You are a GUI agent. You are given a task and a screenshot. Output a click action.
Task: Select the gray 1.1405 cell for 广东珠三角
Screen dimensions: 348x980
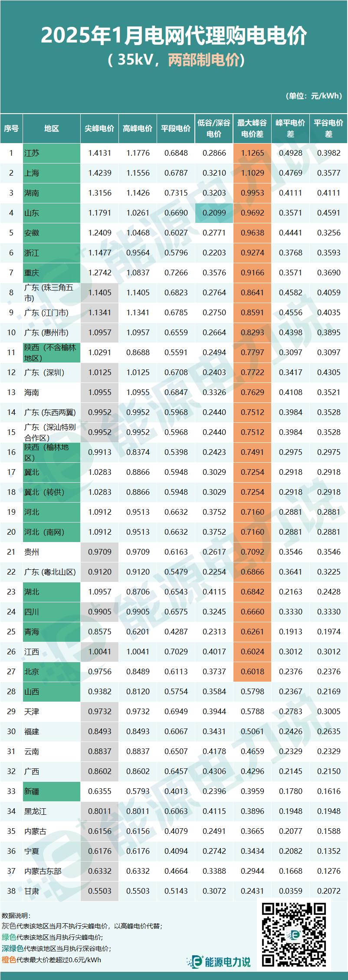click(x=99, y=293)
